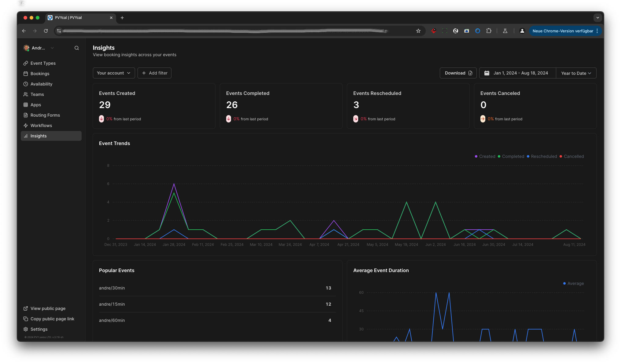Click Add filter button
The width and height of the screenshot is (621, 364).
pos(154,73)
